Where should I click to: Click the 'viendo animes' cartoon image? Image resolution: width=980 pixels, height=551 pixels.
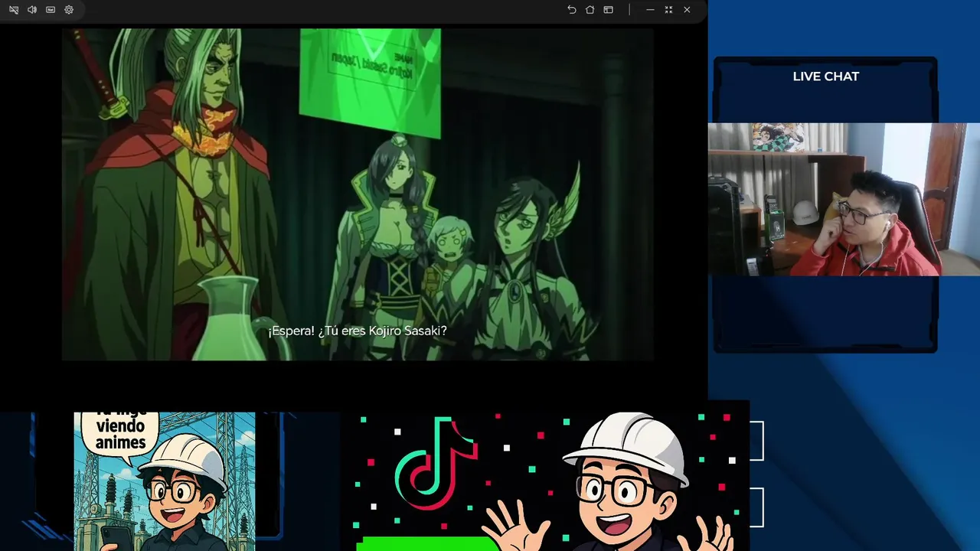click(x=165, y=481)
